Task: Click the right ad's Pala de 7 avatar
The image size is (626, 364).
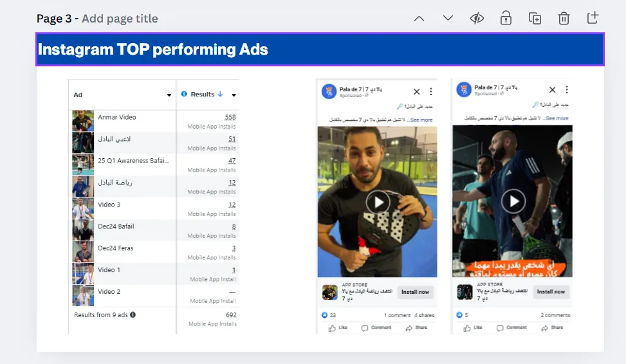Action: click(464, 89)
